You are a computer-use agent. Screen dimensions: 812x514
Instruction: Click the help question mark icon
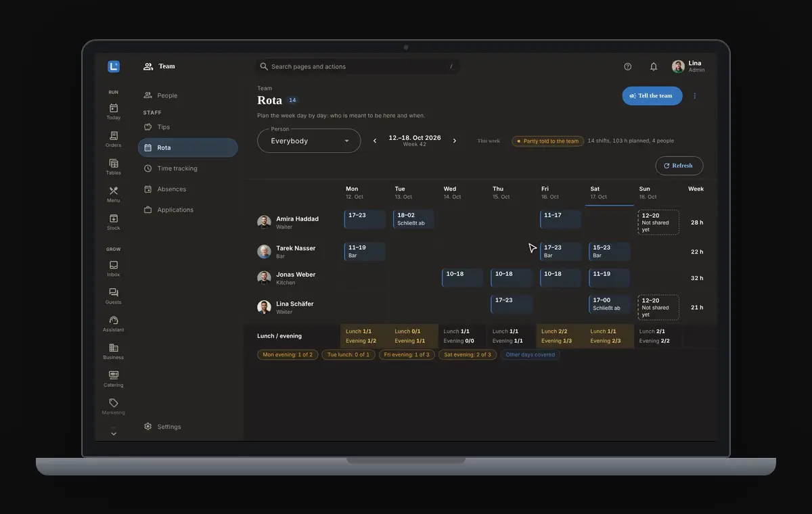[x=627, y=66]
